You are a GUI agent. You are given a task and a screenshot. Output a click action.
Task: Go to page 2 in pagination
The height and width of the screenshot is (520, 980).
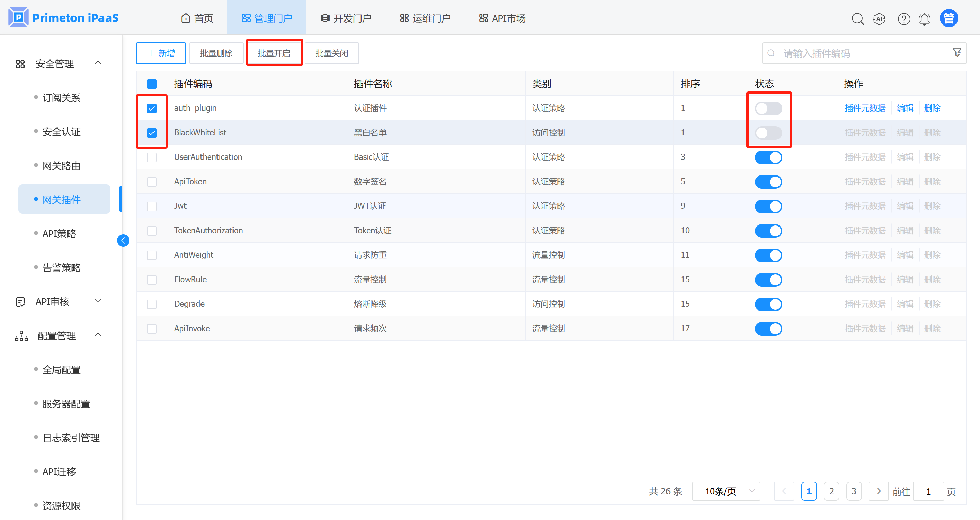[x=831, y=491]
